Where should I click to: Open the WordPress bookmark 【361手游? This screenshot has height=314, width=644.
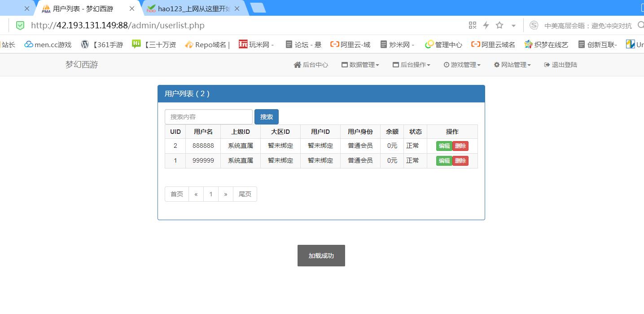102,44
